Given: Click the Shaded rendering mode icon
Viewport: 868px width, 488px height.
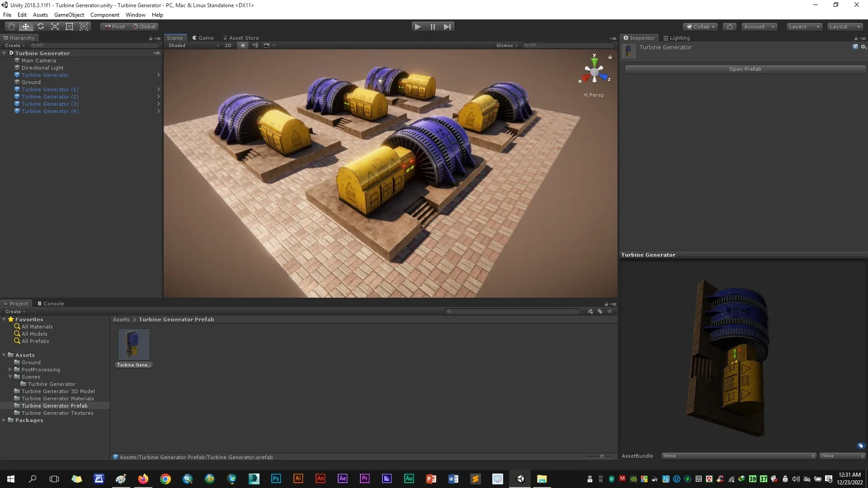Looking at the screenshot, I should pos(177,45).
